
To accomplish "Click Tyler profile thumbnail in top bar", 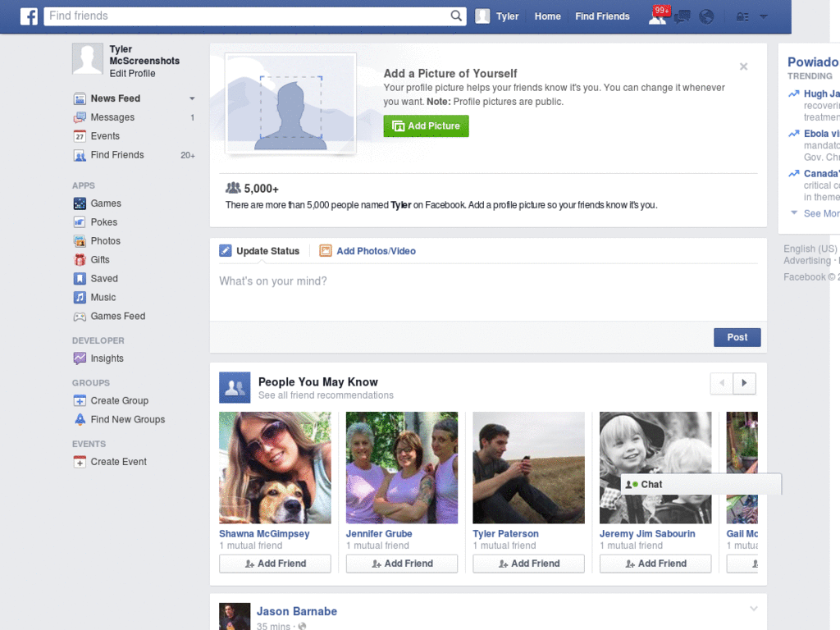I will 482,16.
